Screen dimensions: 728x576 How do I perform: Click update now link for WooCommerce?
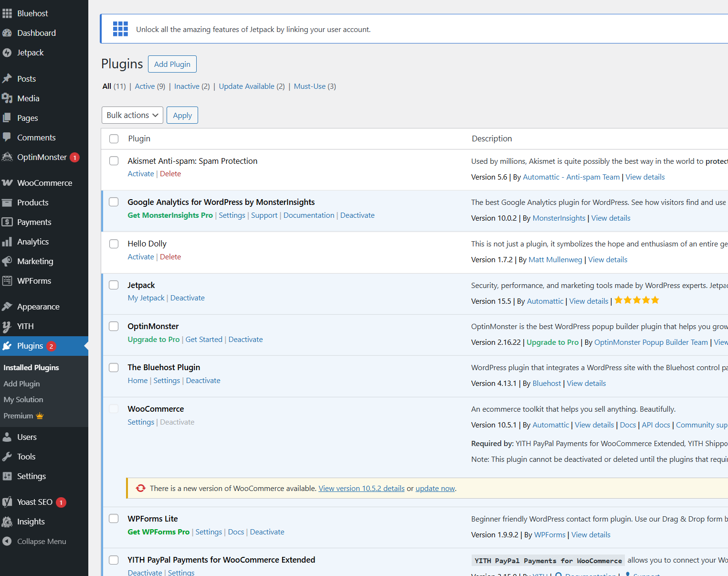click(435, 488)
